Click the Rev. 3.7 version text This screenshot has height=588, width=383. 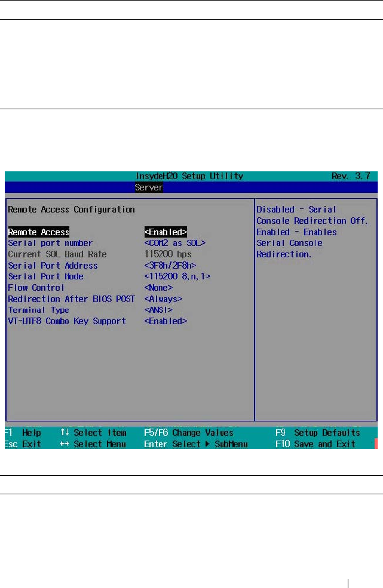351,176
